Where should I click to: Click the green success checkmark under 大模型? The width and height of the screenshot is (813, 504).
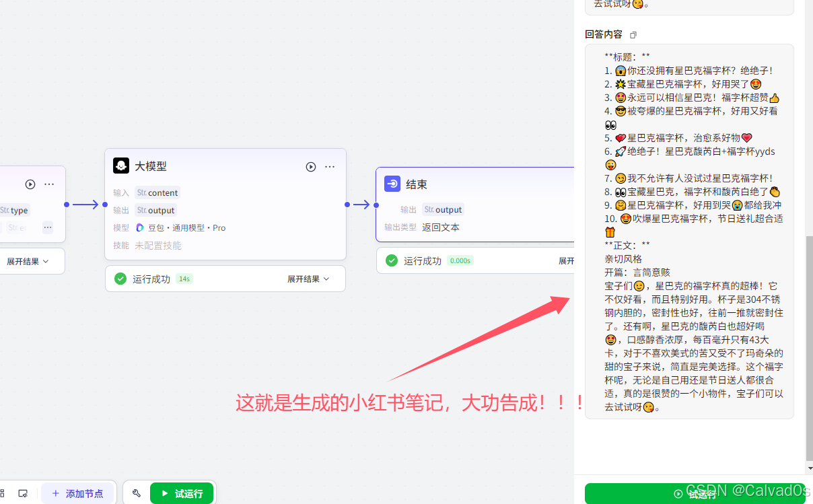coord(120,279)
